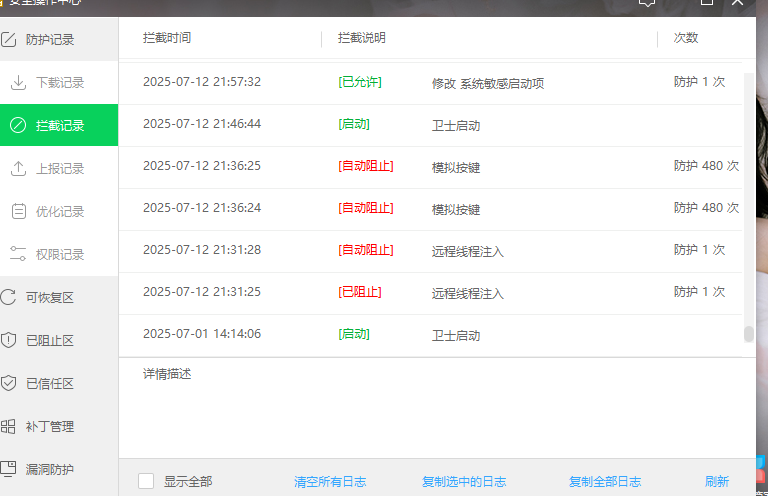
Task: Click the 已信任区 shield check icon
Action: pos(9,383)
